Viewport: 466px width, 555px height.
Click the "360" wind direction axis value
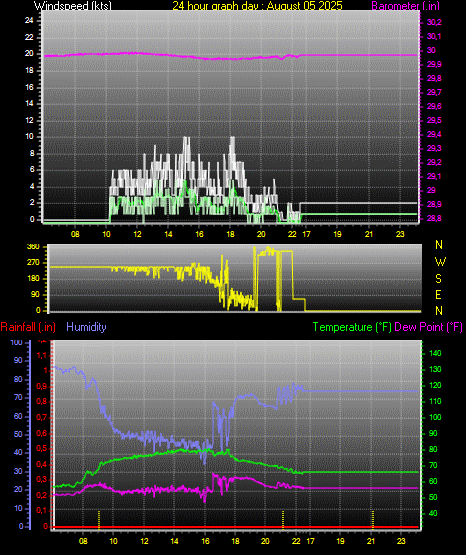33,247
